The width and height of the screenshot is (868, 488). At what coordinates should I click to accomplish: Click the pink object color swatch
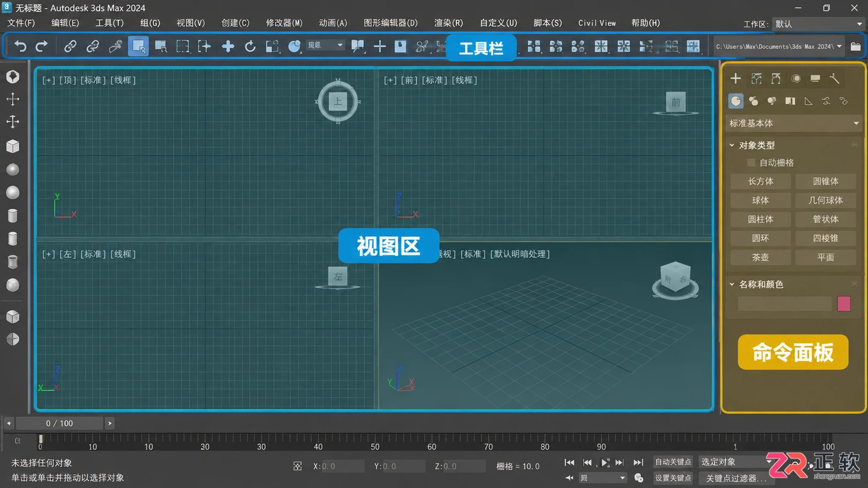tap(844, 304)
